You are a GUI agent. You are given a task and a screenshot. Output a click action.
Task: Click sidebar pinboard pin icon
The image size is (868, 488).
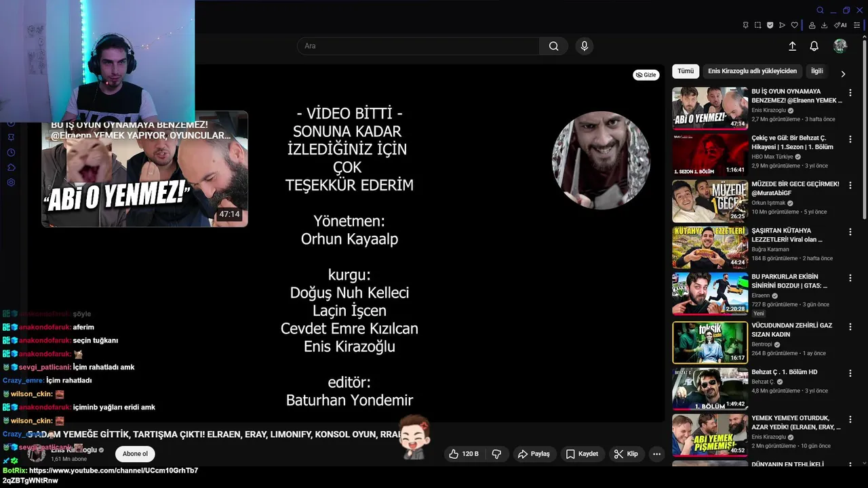[11, 138]
